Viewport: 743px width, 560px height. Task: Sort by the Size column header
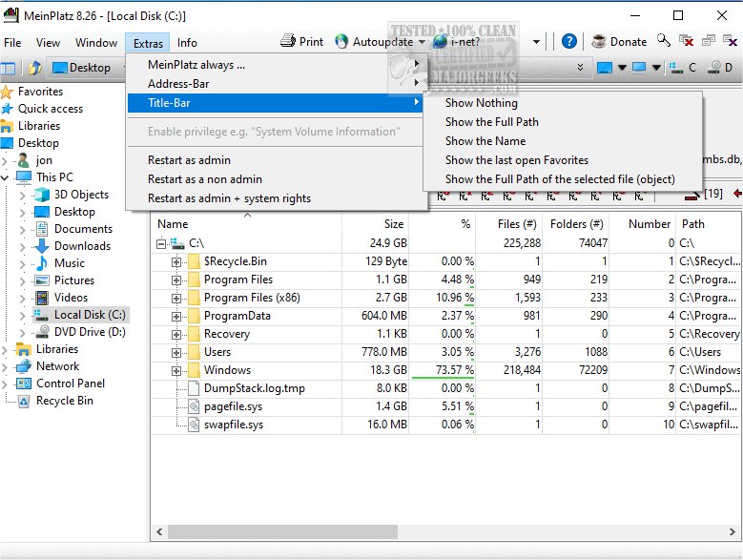(375, 224)
